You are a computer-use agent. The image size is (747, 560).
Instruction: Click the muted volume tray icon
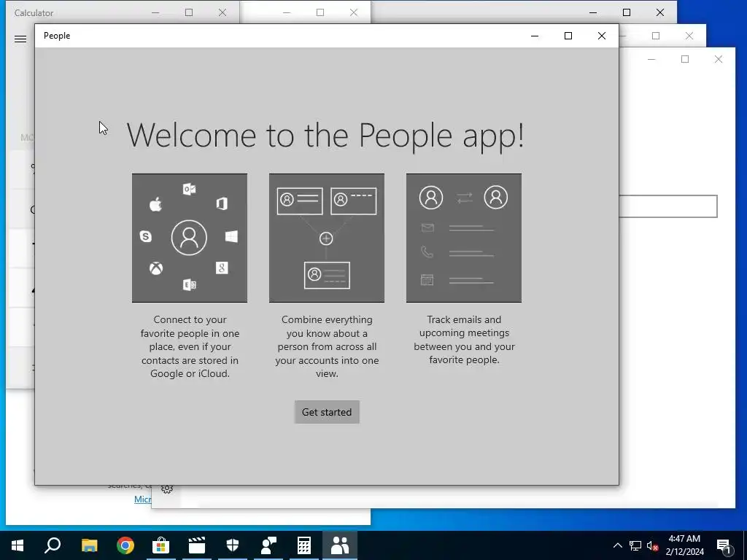click(652, 545)
